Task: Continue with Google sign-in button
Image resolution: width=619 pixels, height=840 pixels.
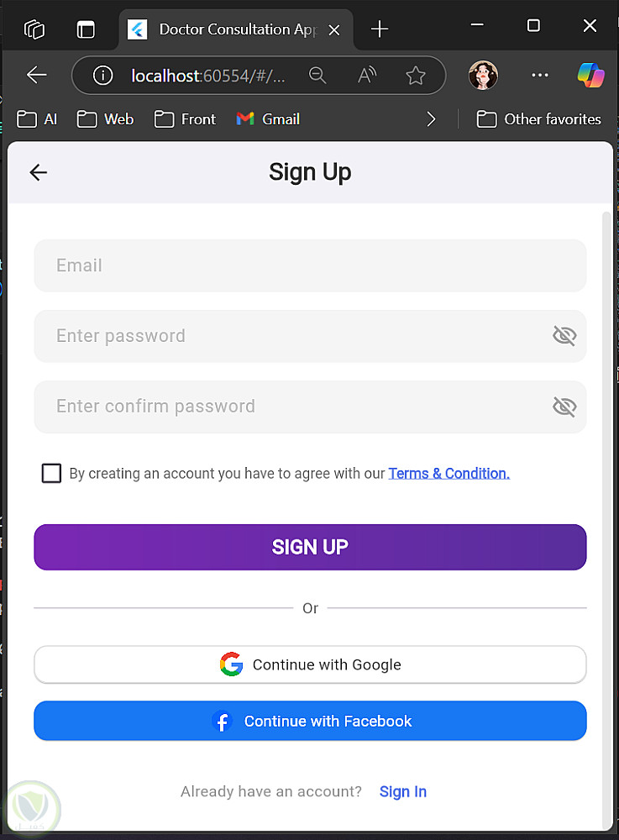Action: [x=310, y=664]
